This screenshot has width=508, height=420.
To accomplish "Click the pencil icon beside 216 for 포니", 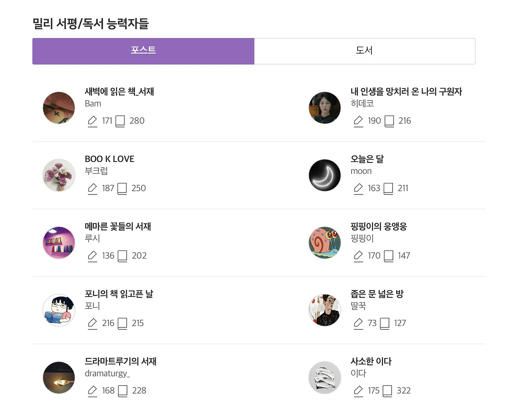I will [92, 324].
